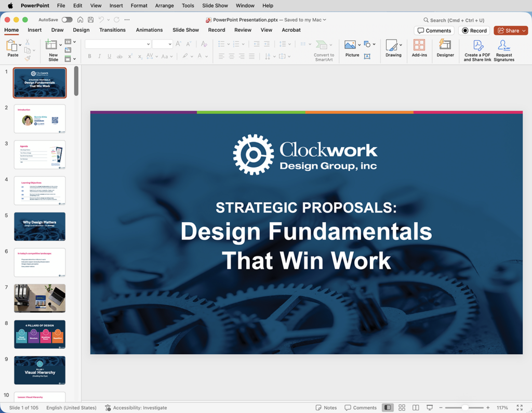Screen dimensions: 532x413
Task: Switch to the Transitions tab
Action: click(x=112, y=30)
